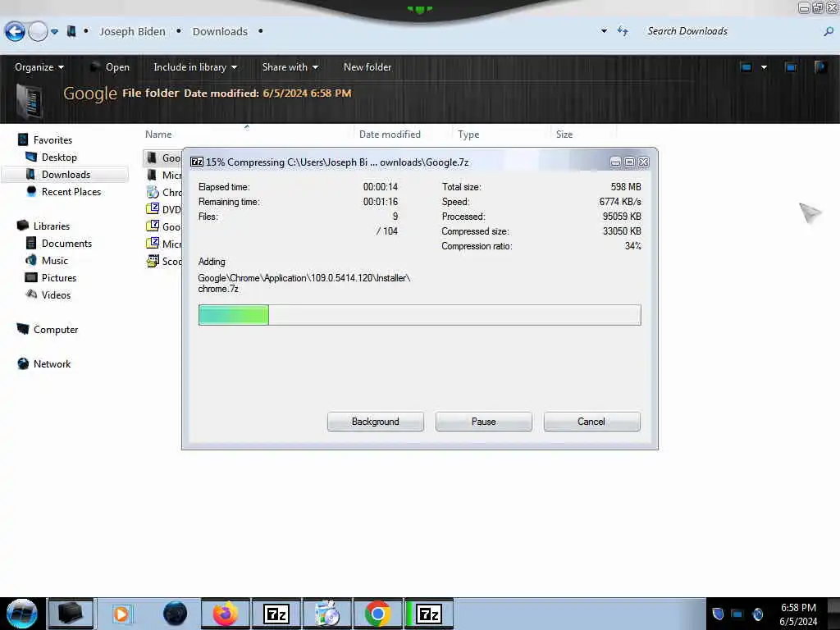Open the Windows Start orb

pos(21,614)
